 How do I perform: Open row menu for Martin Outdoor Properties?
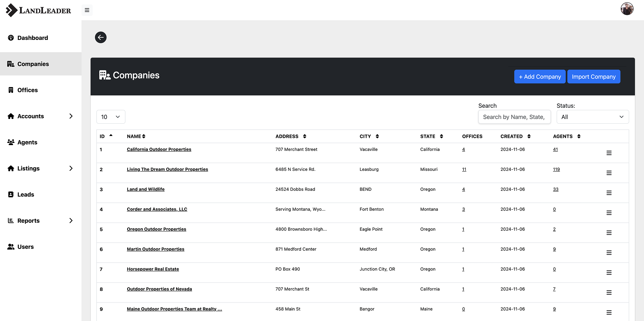pos(609,253)
